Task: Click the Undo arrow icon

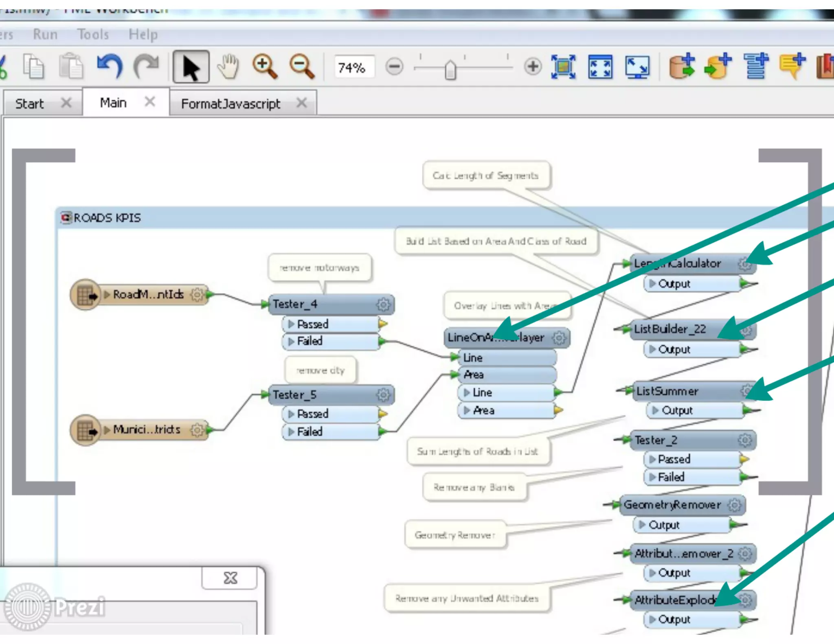Action: 110,66
